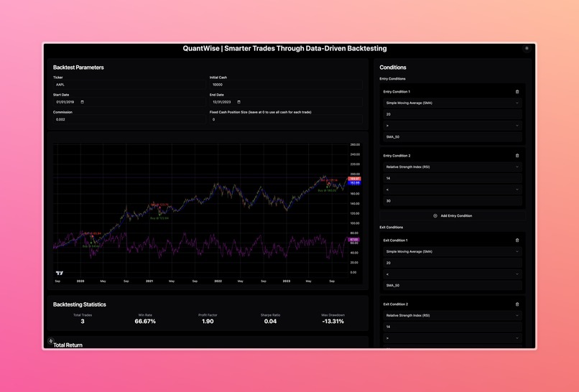Click the 260.00 label on chart price axis
This screenshot has width=579, height=392.
pyautogui.click(x=355, y=145)
